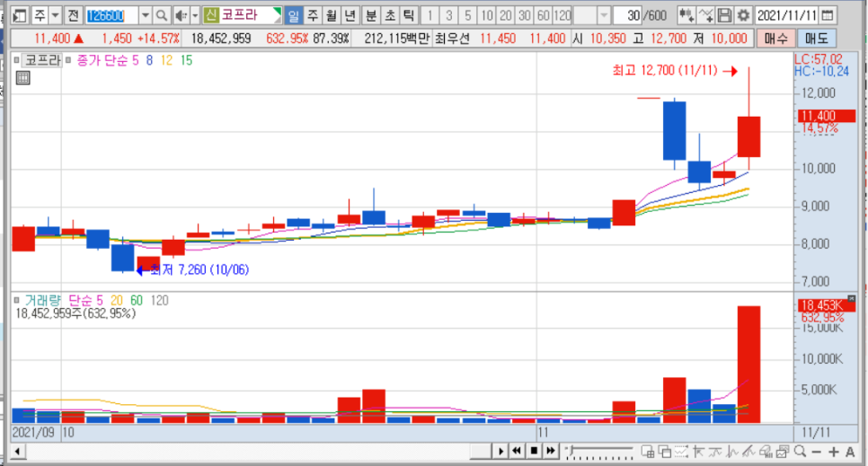Click the 전 button beside stock code
Screen dimensions: 868x466
pos(73,15)
